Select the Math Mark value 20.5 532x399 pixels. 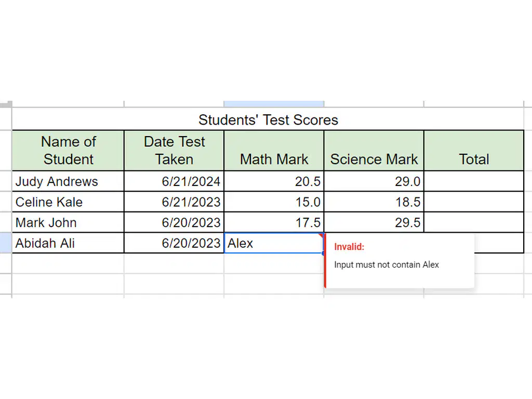[x=274, y=181]
